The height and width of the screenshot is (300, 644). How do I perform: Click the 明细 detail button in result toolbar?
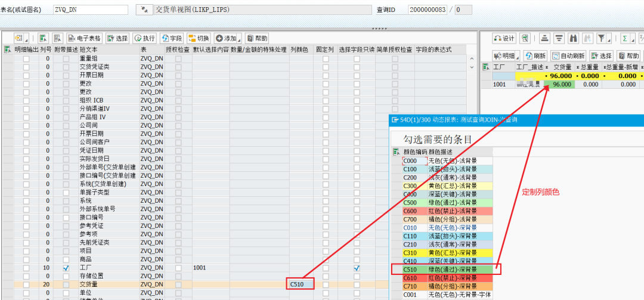point(503,55)
